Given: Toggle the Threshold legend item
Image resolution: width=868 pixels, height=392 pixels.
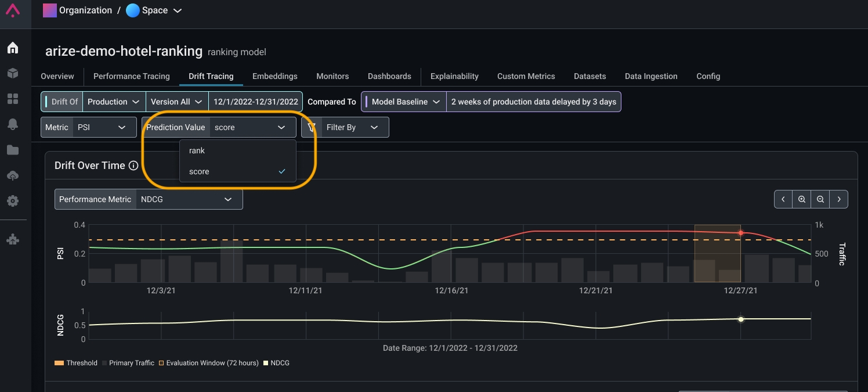Looking at the screenshot, I should click(x=76, y=363).
